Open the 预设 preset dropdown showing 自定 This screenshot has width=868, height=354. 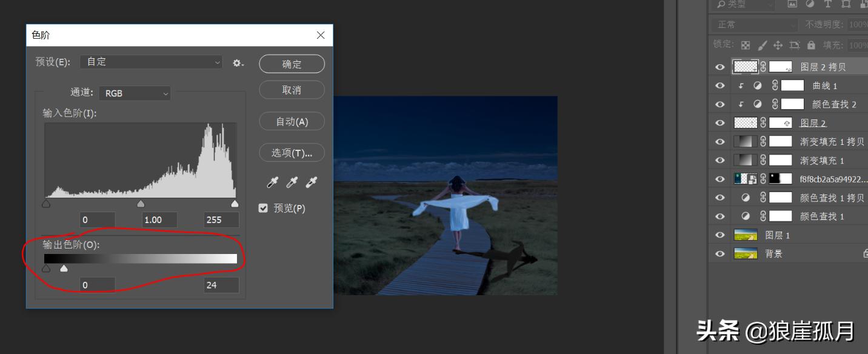point(152,61)
